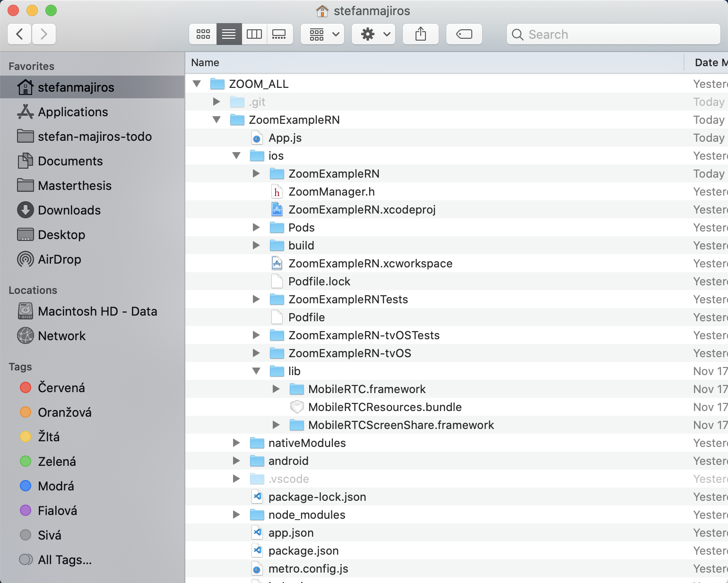Open AirDrop in the sidebar
The height and width of the screenshot is (583, 728).
(92, 259)
